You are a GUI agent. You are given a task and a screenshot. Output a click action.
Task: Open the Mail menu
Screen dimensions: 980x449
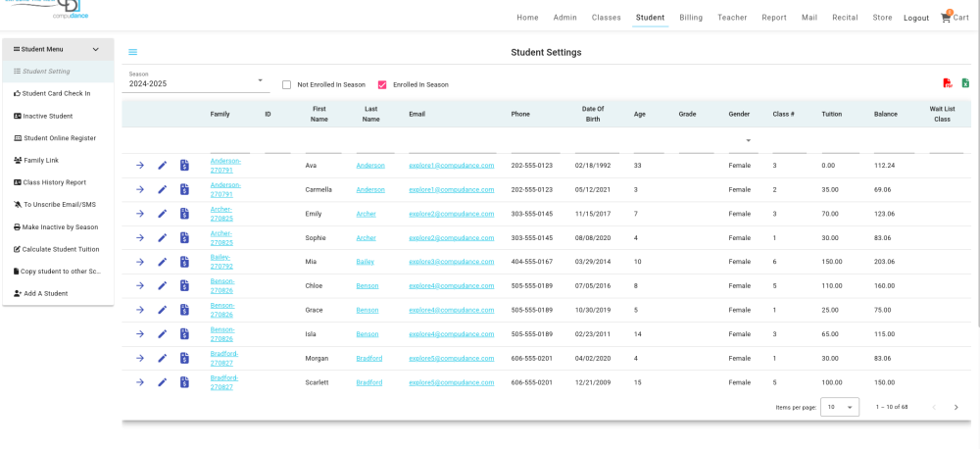click(x=809, y=18)
